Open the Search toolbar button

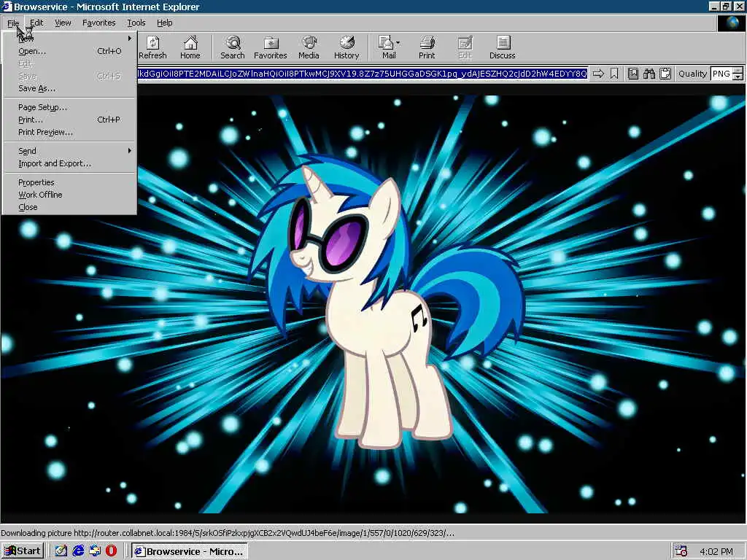click(x=233, y=47)
